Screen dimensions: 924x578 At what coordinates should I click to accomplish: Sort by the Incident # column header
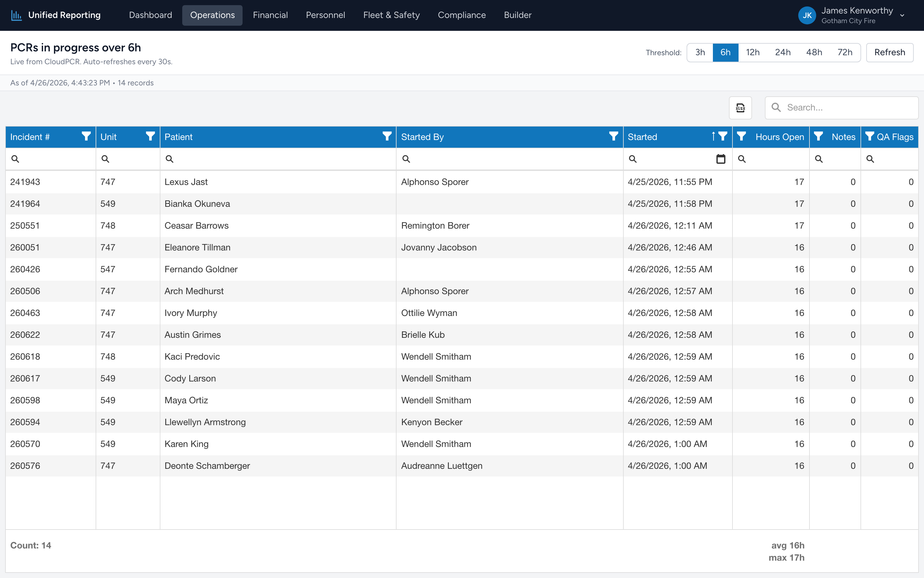point(30,137)
